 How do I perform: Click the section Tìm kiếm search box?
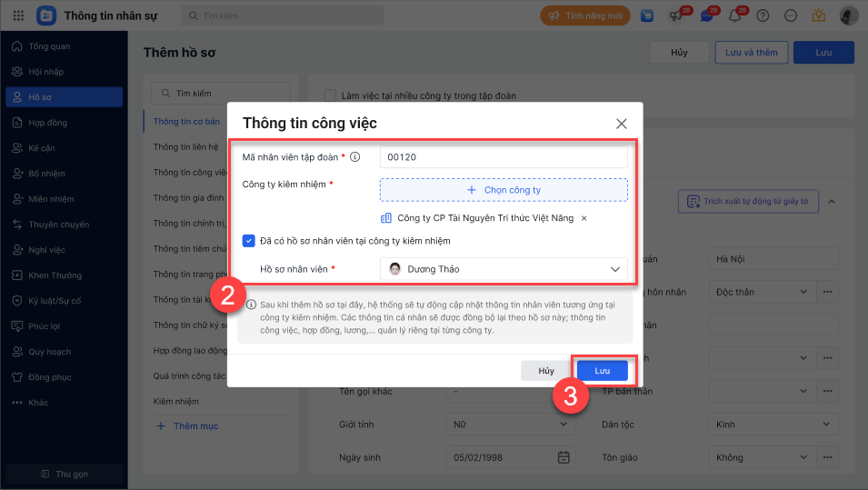pyautogui.click(x=221, y=94)
